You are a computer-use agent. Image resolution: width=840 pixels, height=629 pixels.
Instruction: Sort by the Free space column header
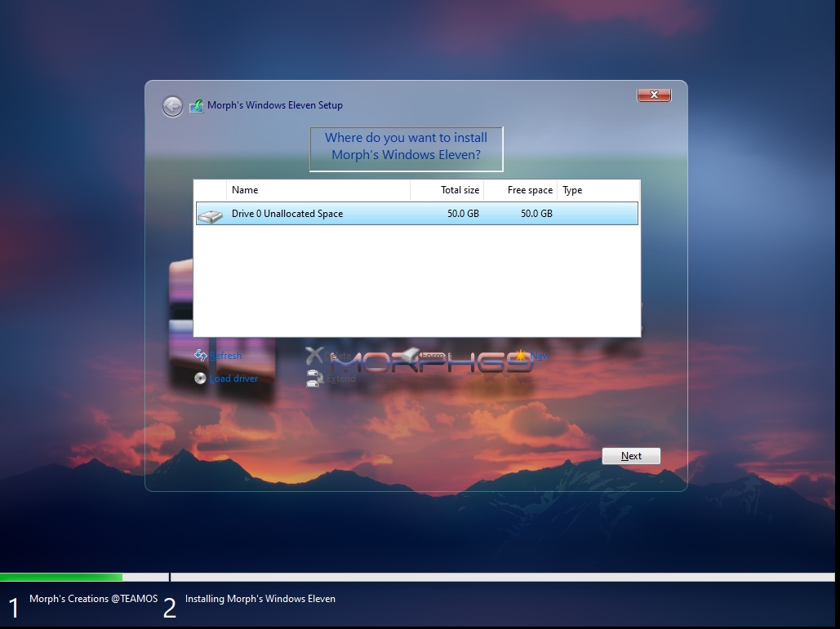tap(520, 190)
